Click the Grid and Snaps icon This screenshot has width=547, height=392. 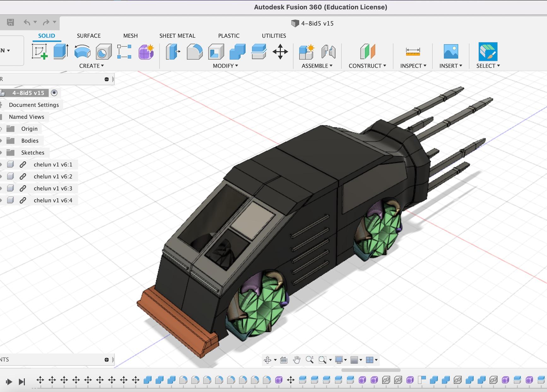coord(354,360)
